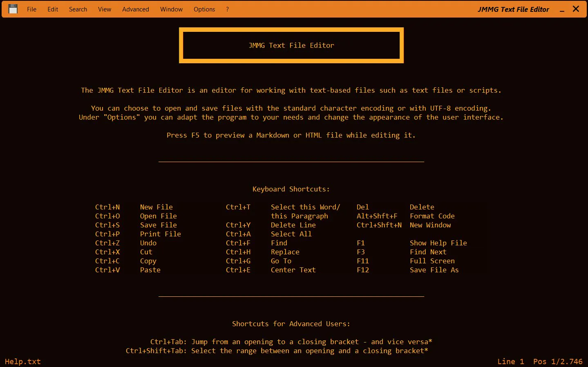Open the Options menu
Screen dimensions: 588x367
(x=204, y=9)
